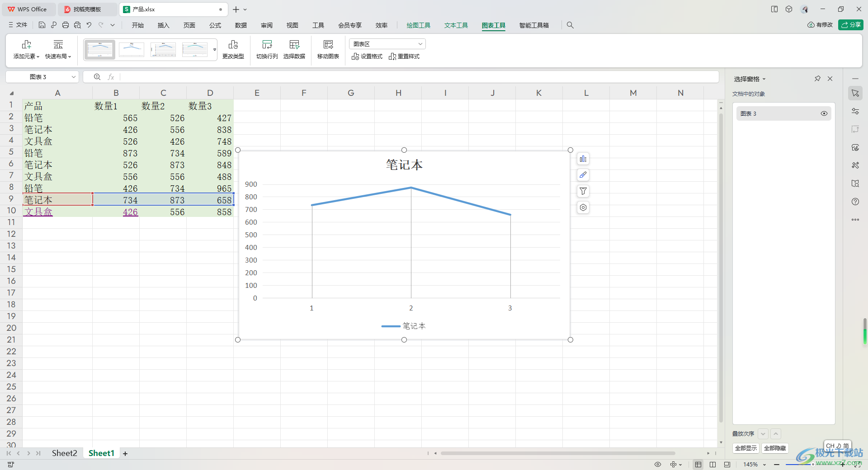The image size is (868, 470).
Task: Click the Save icon in quick toolbar
Action: point(42,25)
